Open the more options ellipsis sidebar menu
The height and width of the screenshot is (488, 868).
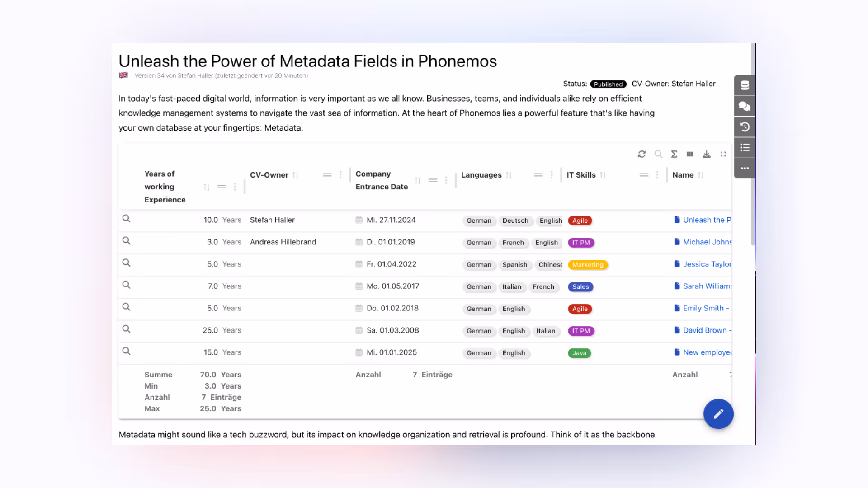click(745, 168)
